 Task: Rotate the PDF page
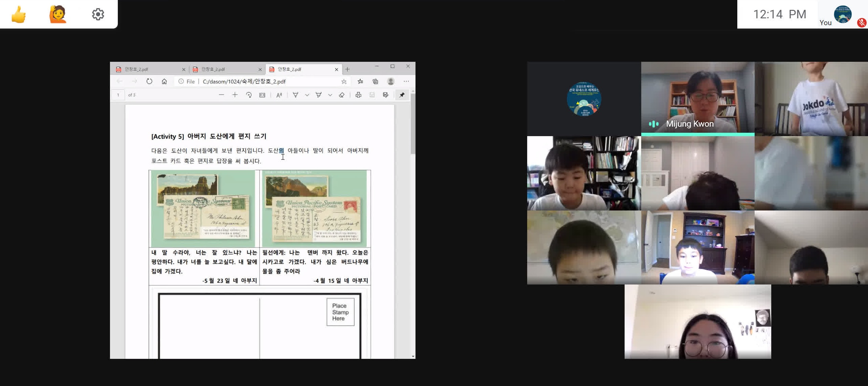pos(249,95)
